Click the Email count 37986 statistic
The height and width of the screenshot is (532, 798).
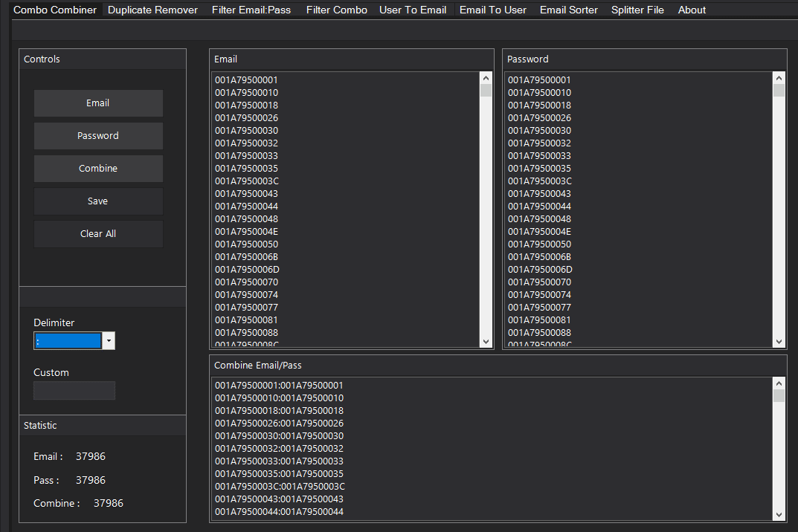pos(91,456)
